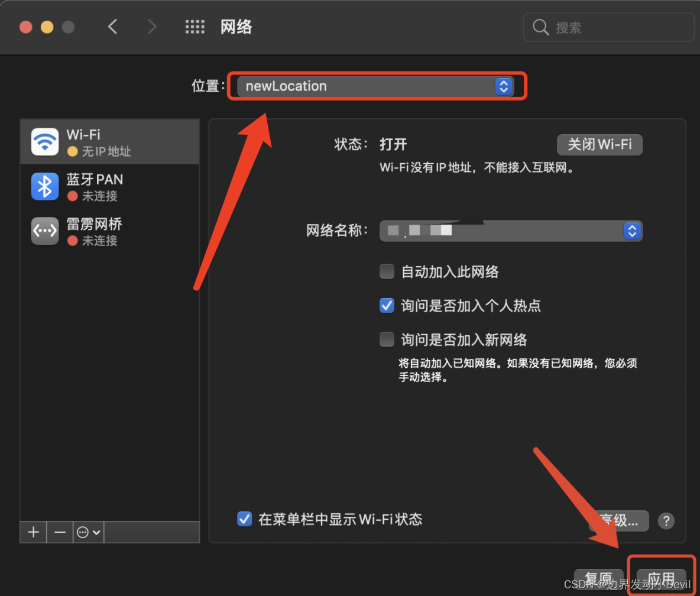Add a new network service with the plus icon
This screenshot has height=596, width=700.
[33, 532]
